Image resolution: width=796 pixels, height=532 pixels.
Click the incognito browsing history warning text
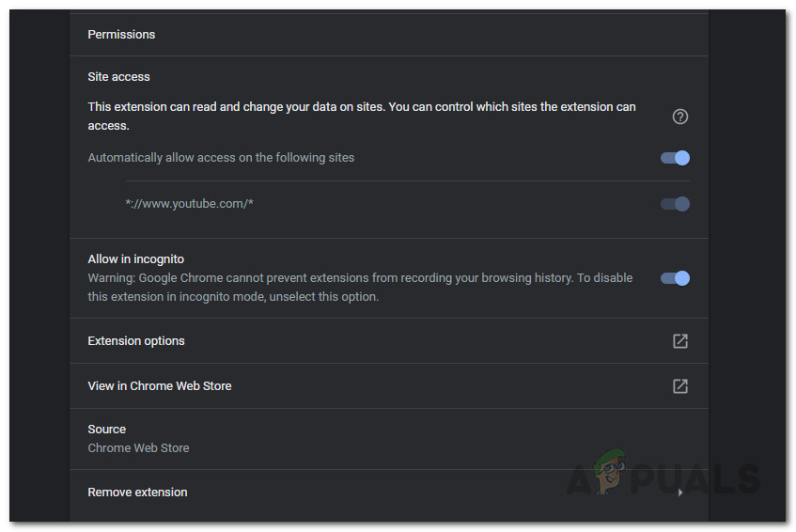point(360,288)
